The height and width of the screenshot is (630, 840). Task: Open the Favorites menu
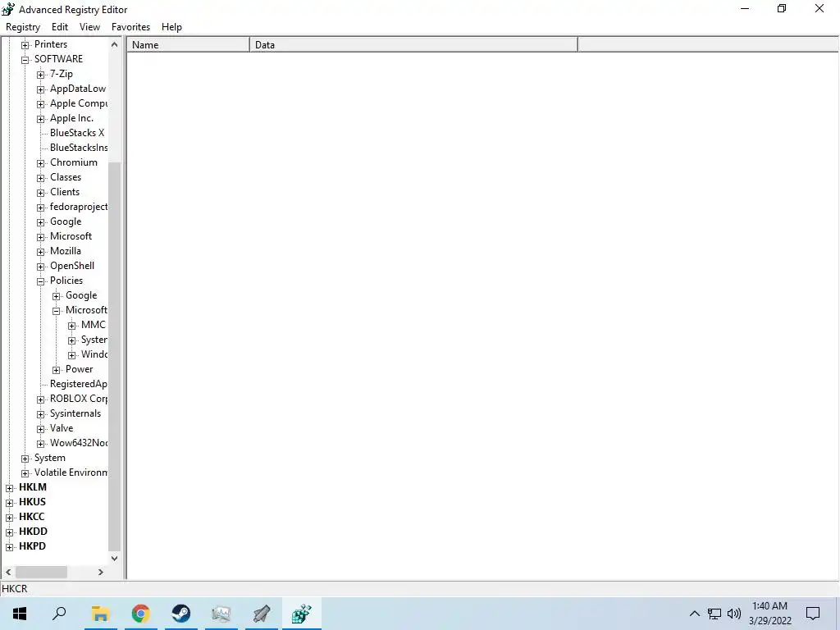pyautogui.click(x=130, y=27)
